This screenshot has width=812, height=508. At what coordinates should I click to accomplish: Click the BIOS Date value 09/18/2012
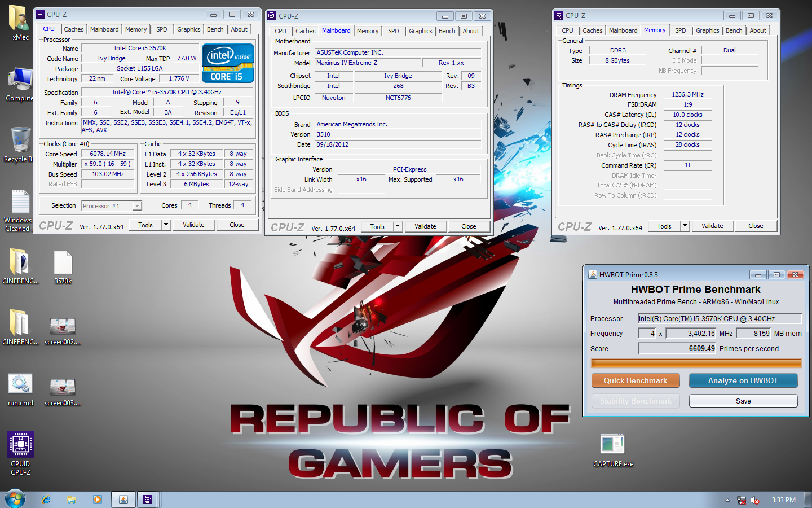click(x=398, y=144)
